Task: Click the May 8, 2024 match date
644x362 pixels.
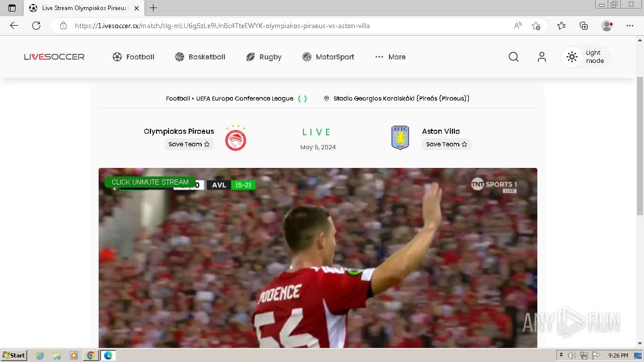Action: point(318,147)
